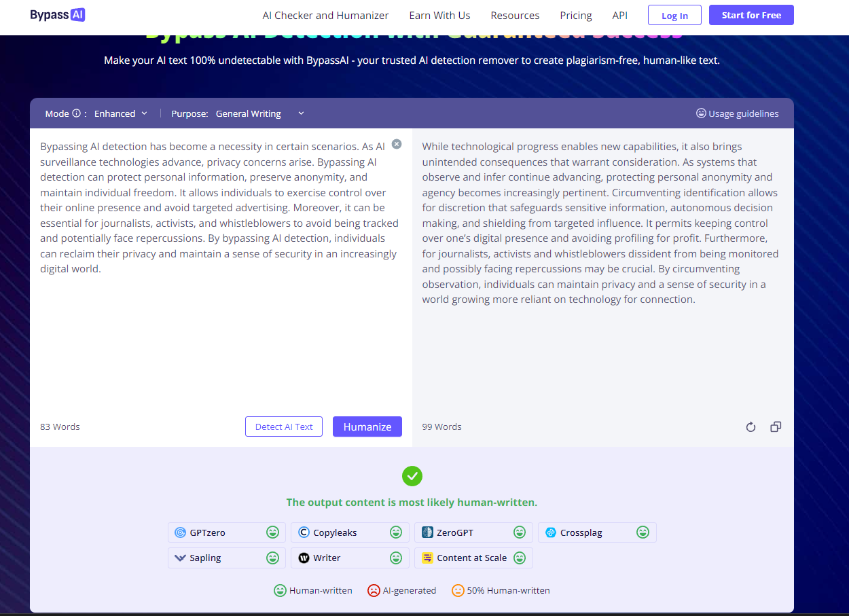Clear input text with the X icon
This screenshot has height=616, width=849.
coord(397,144)
